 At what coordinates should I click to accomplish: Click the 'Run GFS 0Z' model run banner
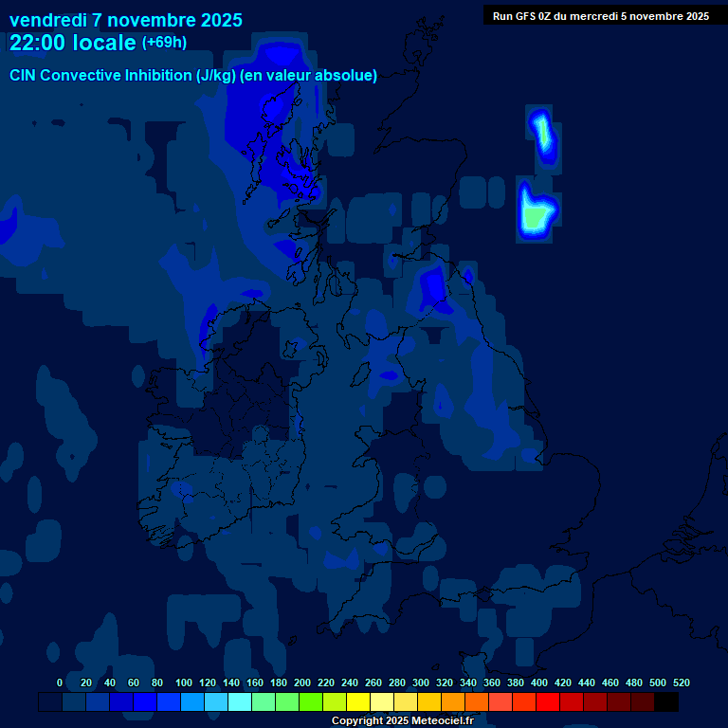601,16
